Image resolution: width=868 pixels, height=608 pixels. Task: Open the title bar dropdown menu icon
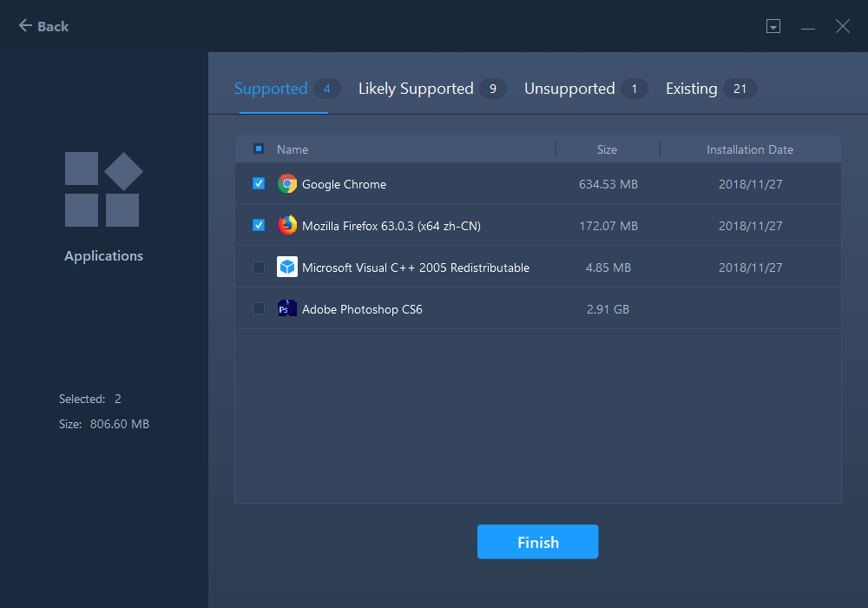pos(773,27)
